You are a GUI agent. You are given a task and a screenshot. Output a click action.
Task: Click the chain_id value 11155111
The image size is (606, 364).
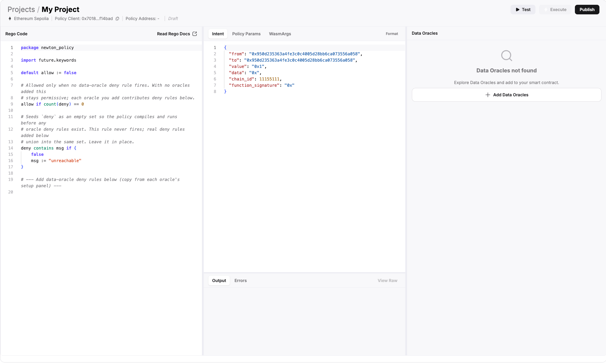coord(269,79)
